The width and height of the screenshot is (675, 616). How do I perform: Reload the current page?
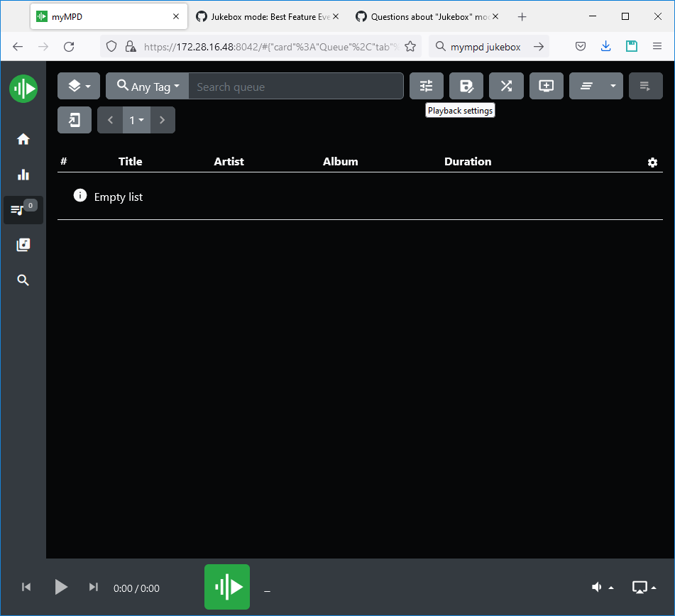coord(69,47)
